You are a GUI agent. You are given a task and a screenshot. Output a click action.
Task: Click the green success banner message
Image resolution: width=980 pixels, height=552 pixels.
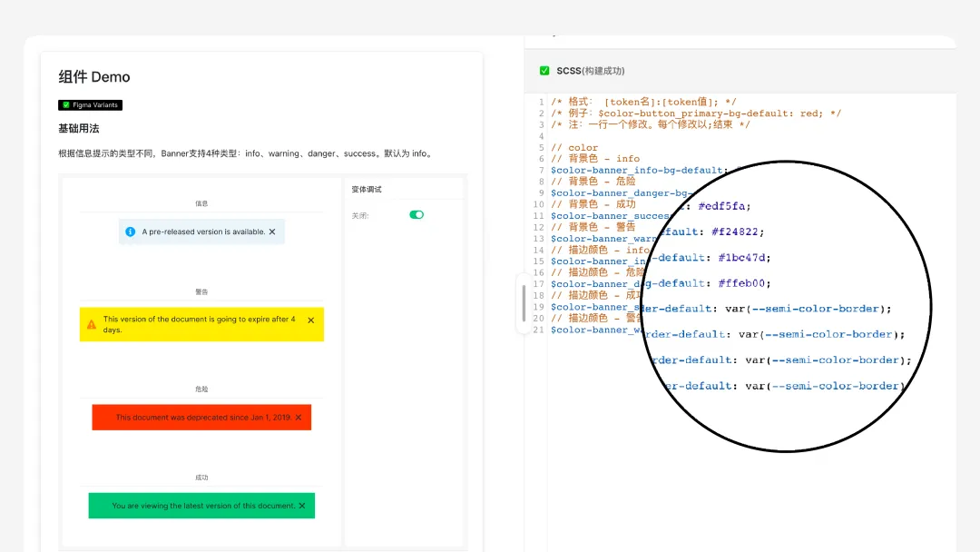pos(203,506)
